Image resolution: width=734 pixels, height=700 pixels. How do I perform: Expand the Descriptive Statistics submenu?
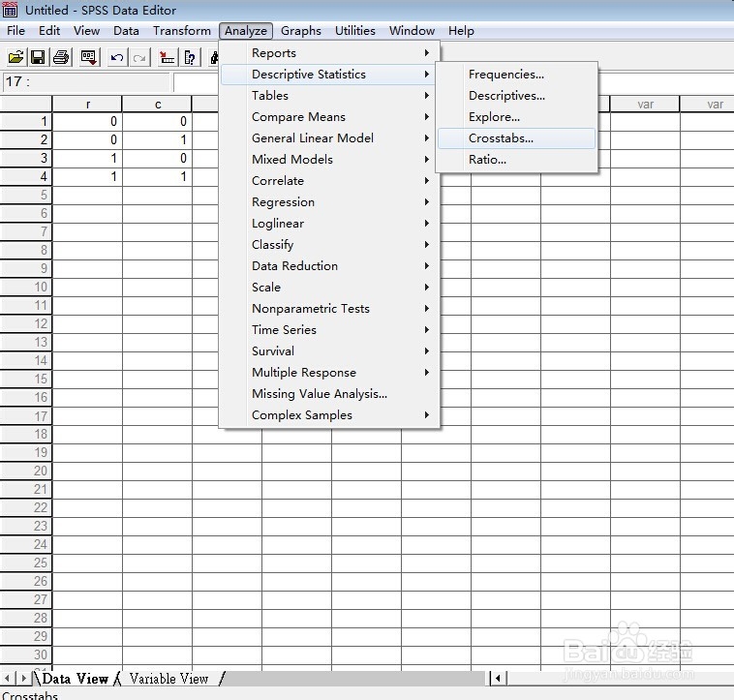pyautogui.click(x=329, y=74)
